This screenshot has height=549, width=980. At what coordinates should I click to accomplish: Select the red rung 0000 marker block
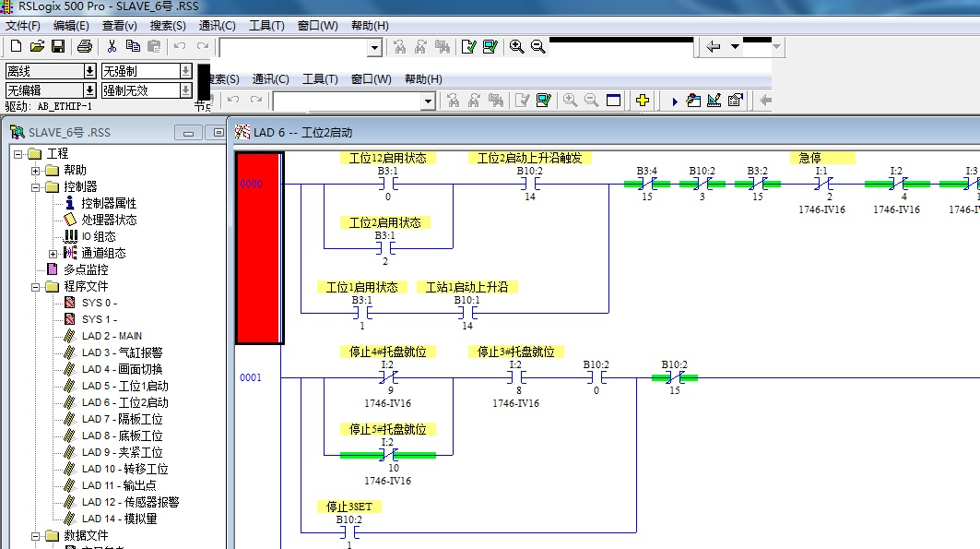coord(259,247)
